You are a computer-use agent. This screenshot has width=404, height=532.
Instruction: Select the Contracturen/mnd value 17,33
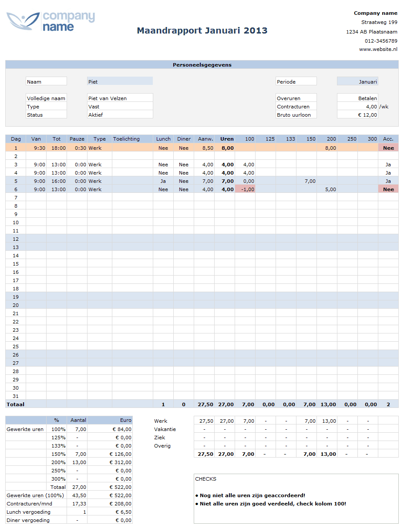tap(77, 503)
